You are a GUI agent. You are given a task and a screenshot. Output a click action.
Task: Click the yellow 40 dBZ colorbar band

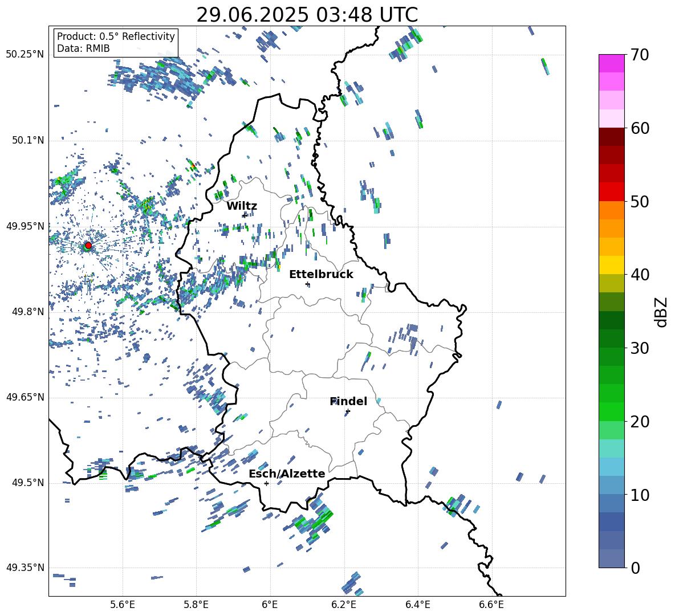(612, 265)
